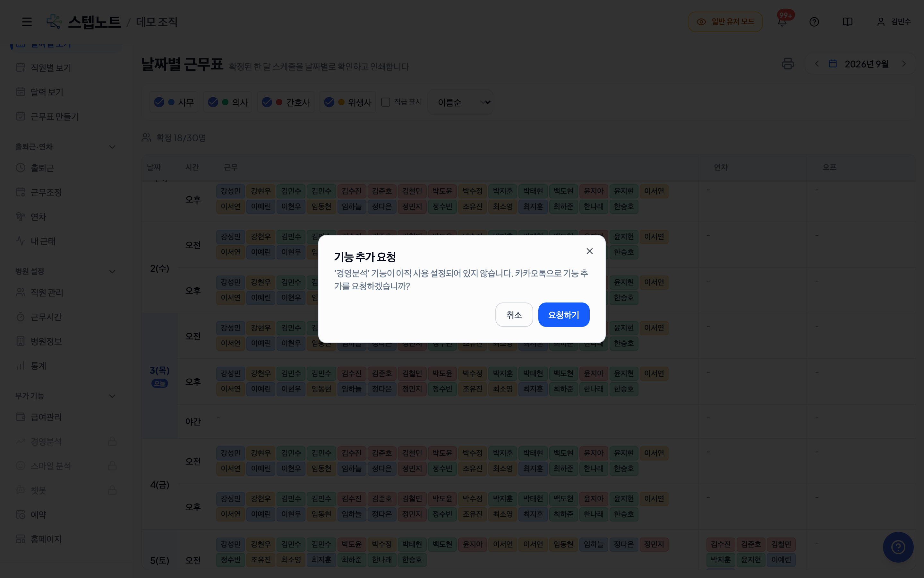Go to previous month arrow
The image size is (924, 578).
pyautogui.click(x=817, y=64)
